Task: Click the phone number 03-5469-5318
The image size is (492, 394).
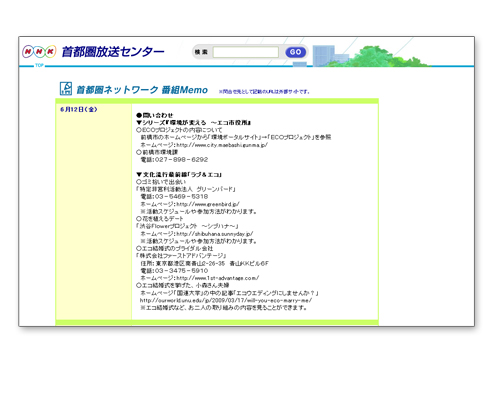Action: click(x=181, y=197)
